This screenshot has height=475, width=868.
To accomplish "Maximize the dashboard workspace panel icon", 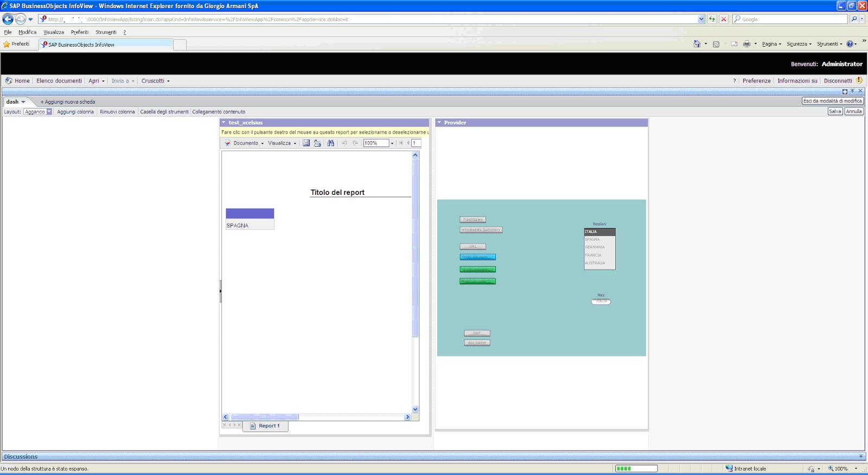I will point(845,91).
